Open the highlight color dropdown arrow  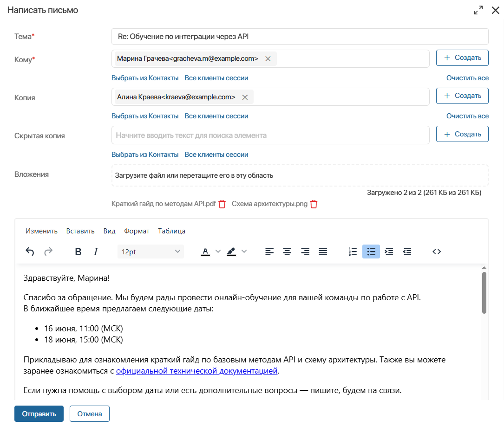click(x=244, y=252)
